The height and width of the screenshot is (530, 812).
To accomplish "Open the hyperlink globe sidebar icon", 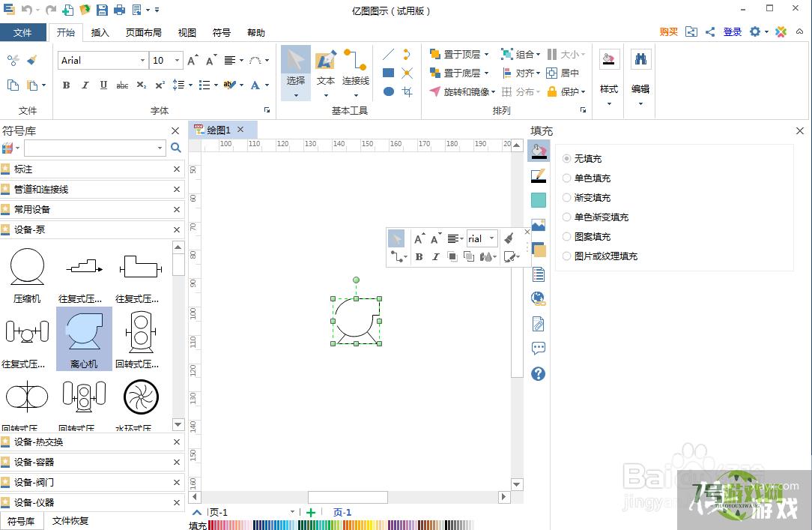I will click(x=539, y=298).
